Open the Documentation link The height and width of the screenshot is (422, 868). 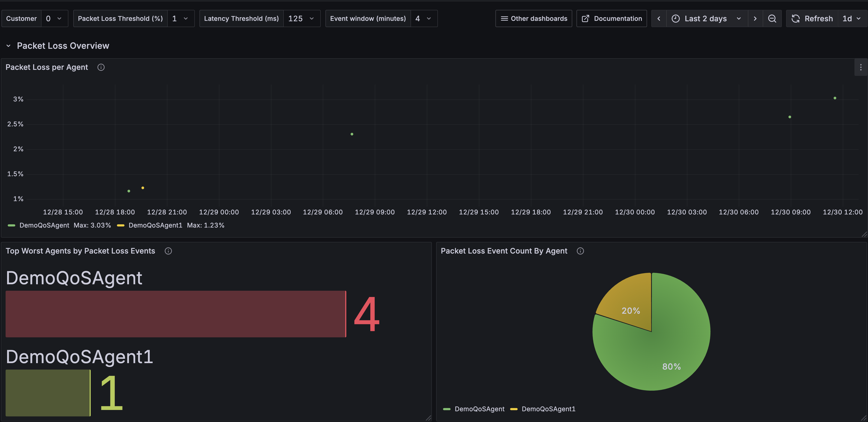click(x=612, y=18)
